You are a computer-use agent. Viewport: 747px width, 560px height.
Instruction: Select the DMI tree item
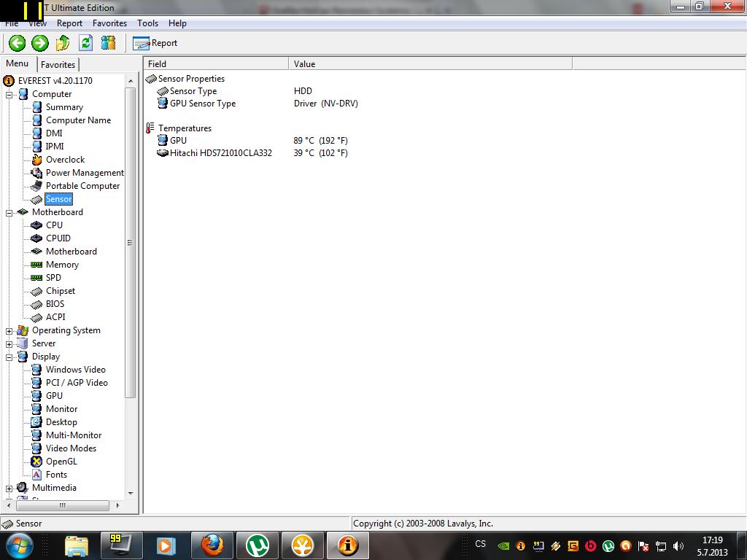(54, 133)
